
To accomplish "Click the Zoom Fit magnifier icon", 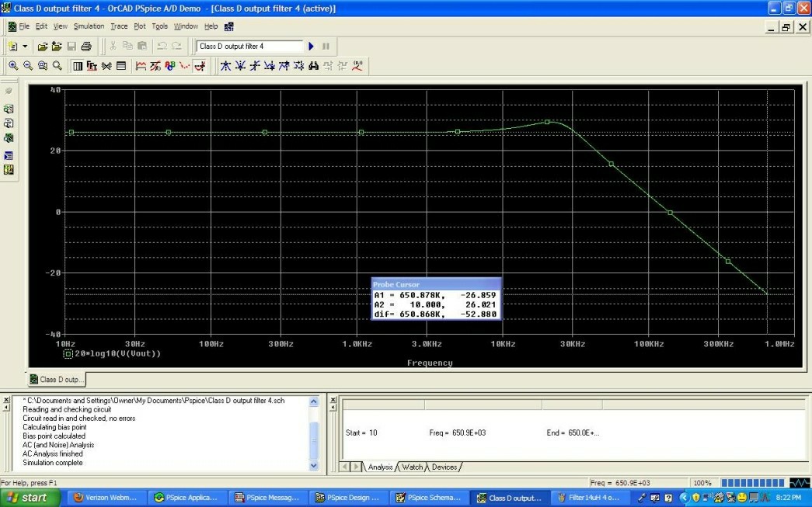I will (57, 66).
